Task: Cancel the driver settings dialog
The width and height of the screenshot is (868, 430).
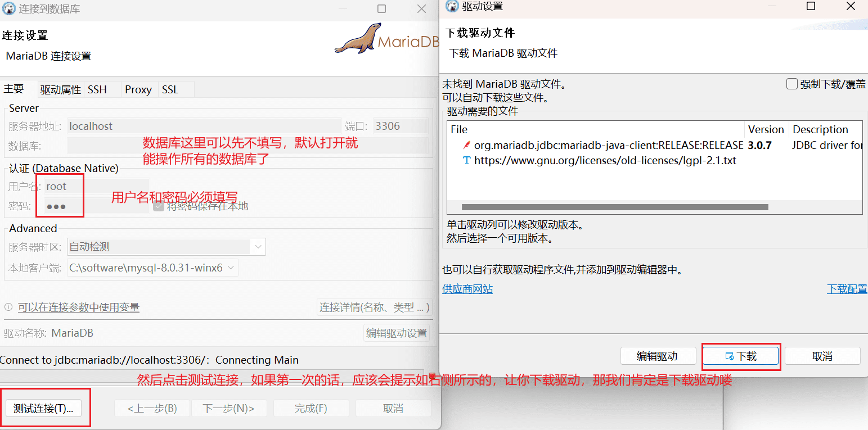Action: pos(822,356)
